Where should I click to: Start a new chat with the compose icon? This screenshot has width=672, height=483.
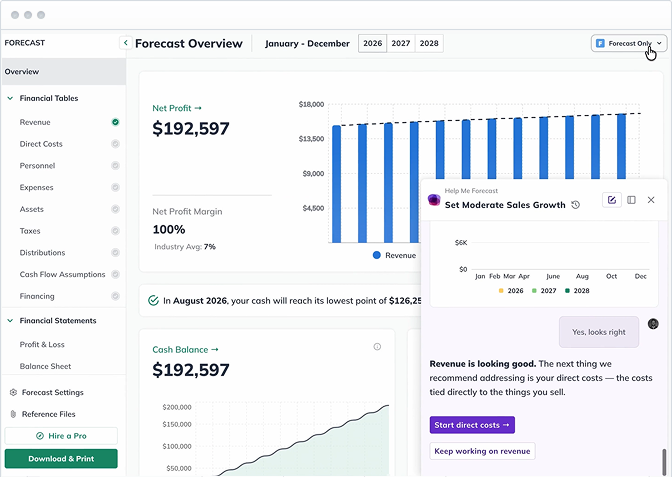[612, 200]
